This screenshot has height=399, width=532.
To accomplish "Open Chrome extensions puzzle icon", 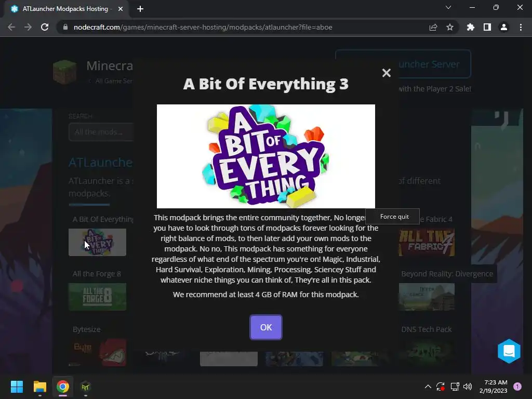I will (471, 27).
